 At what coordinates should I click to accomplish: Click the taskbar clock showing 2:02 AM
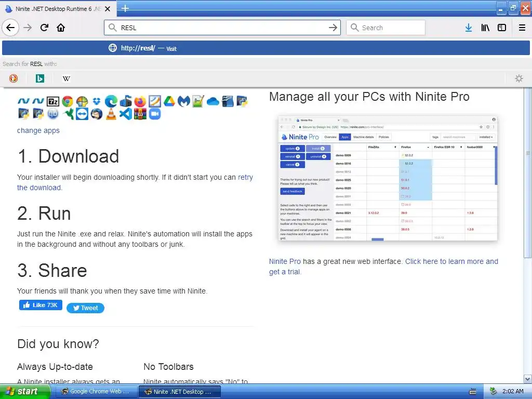(x=513, y=391)
